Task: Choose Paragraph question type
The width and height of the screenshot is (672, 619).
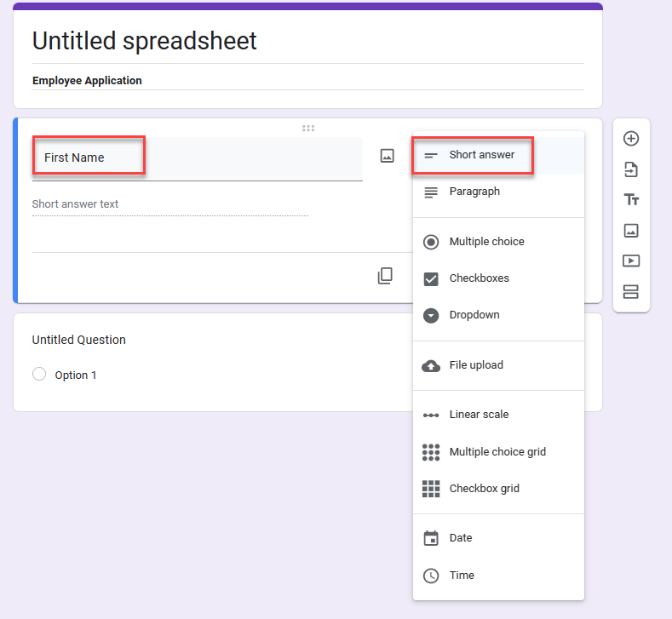Action: pos(474,192)
